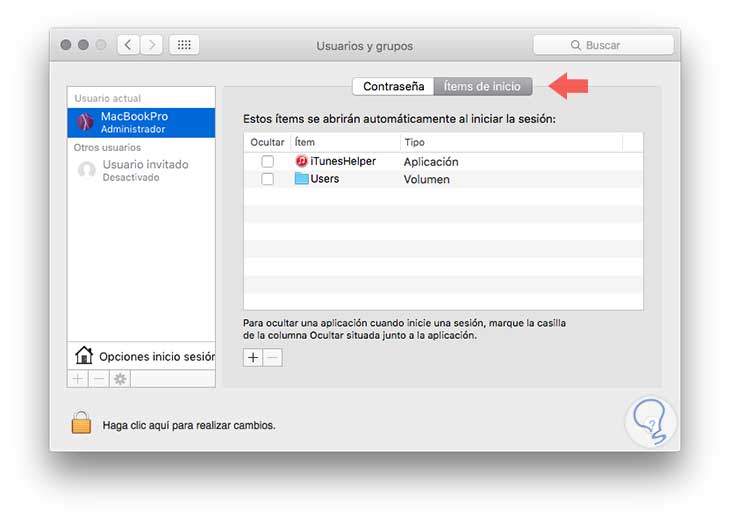Open Opciones inicio sesión
Viewport: 730px width, 522px height.
coord(141,356)
